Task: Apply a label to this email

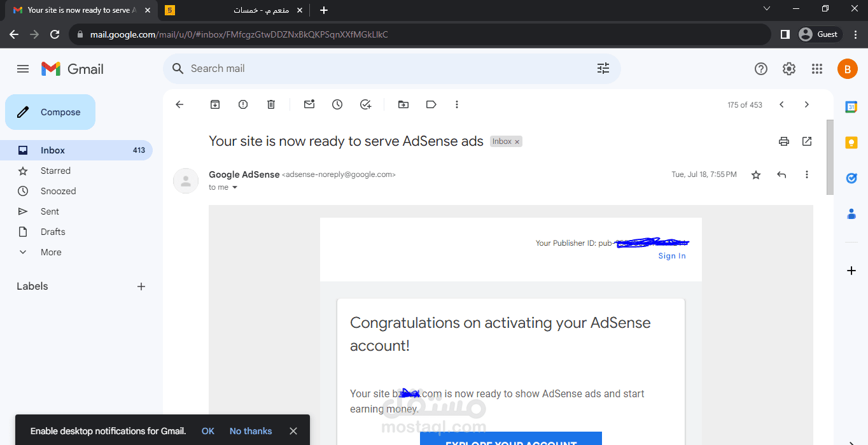Action: pyautogui.click(x=431, y=104)
